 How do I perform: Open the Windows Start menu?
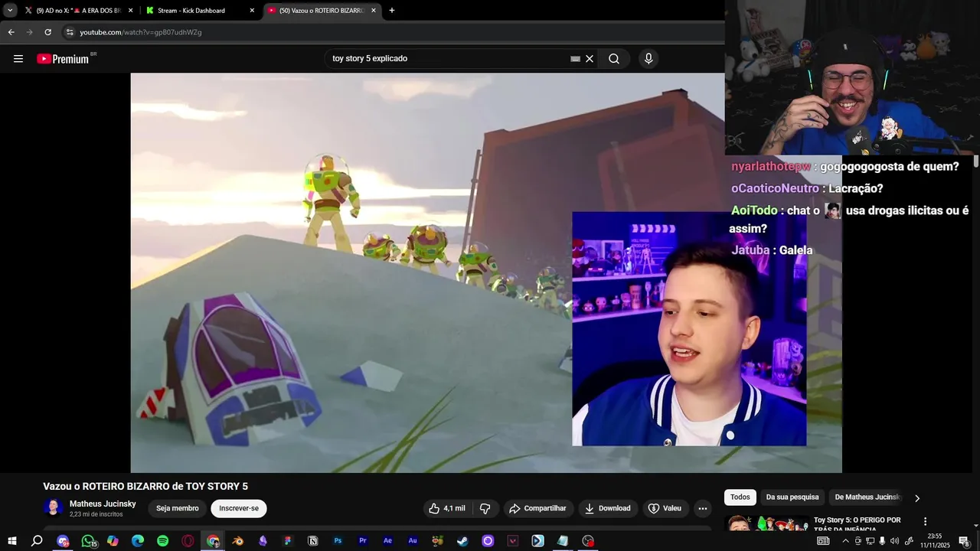(x=12, y=541)
